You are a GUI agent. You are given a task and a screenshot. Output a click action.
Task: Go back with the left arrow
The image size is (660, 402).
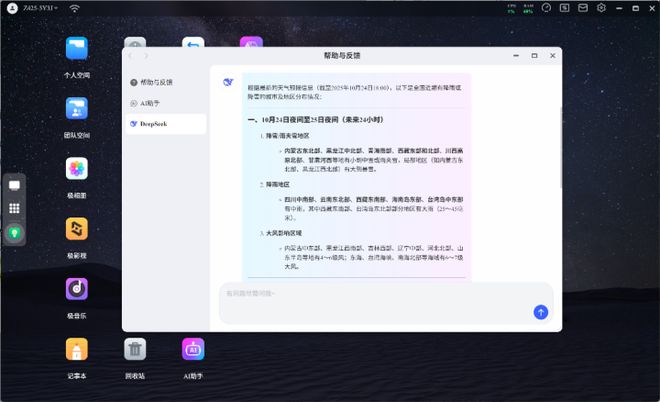pyautogui.click(x=132, y=56)
